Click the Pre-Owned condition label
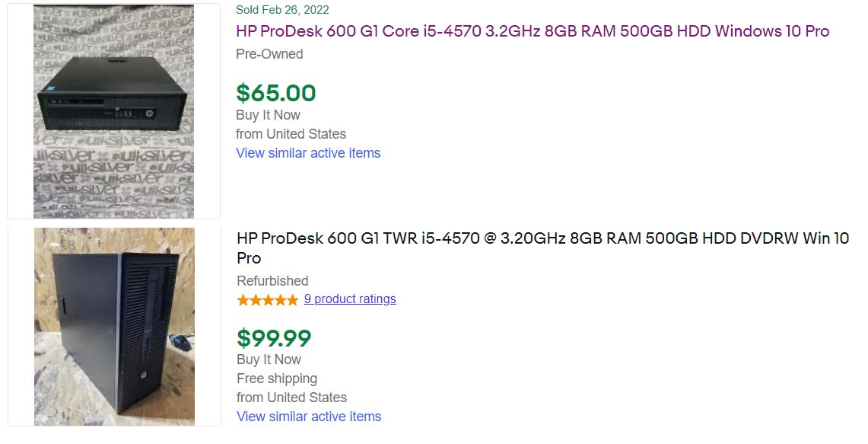Screen dimensions: 868x444 pos(269,54)
